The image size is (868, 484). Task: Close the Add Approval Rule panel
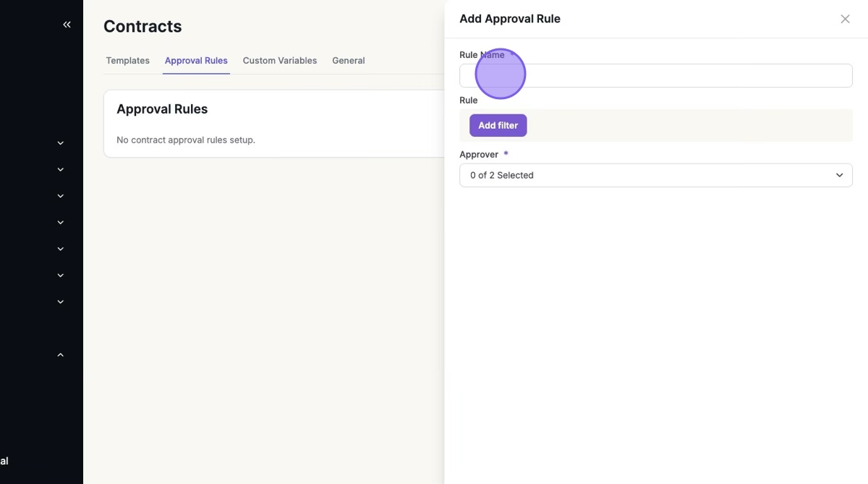[x=845, y=19]
